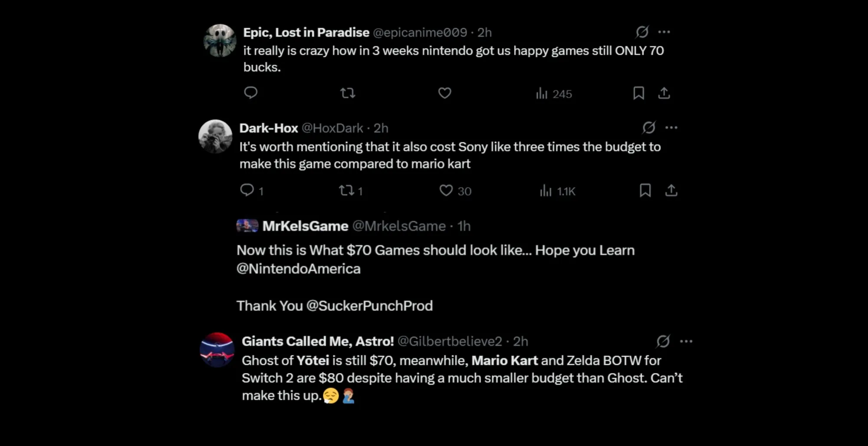Open the @NintendoAmerica mention link
The image size is (868, 446).
[298, 269]
